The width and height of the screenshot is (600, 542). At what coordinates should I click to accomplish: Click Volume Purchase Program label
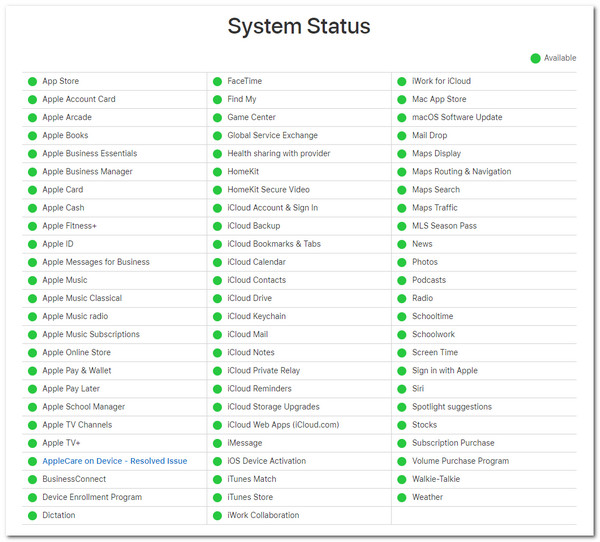click(460, 461)
